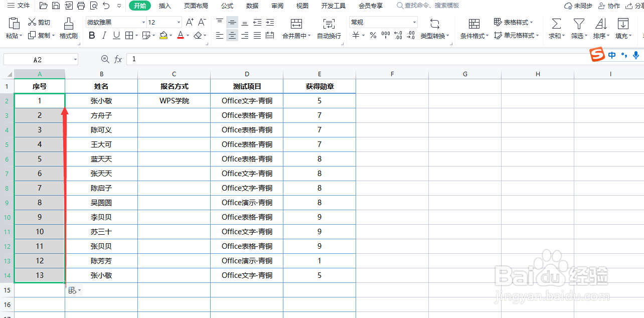
Task: Click the italic formatting icon
Action: [x=103, y=36]
